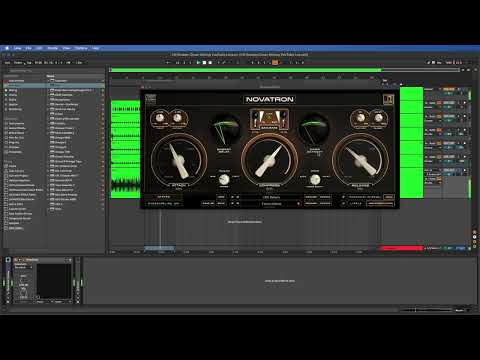Click the logo icon at Novatron top-left
Screen dimensions: 480x360
click(151, 99)
